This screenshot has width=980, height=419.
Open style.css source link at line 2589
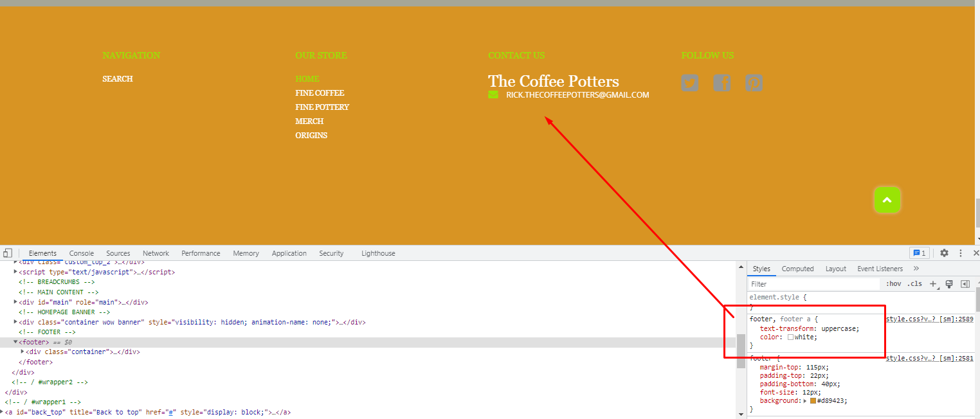click(930, 319)
